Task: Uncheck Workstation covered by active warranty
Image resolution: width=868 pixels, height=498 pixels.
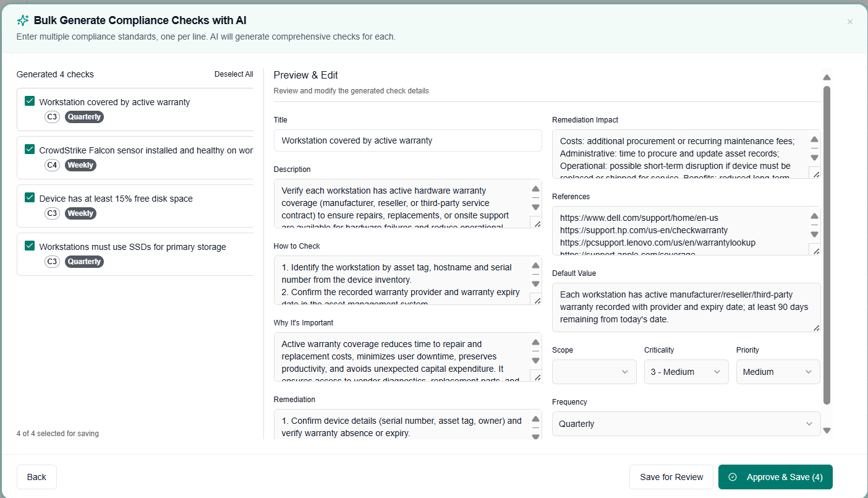Action: point(29,101)
